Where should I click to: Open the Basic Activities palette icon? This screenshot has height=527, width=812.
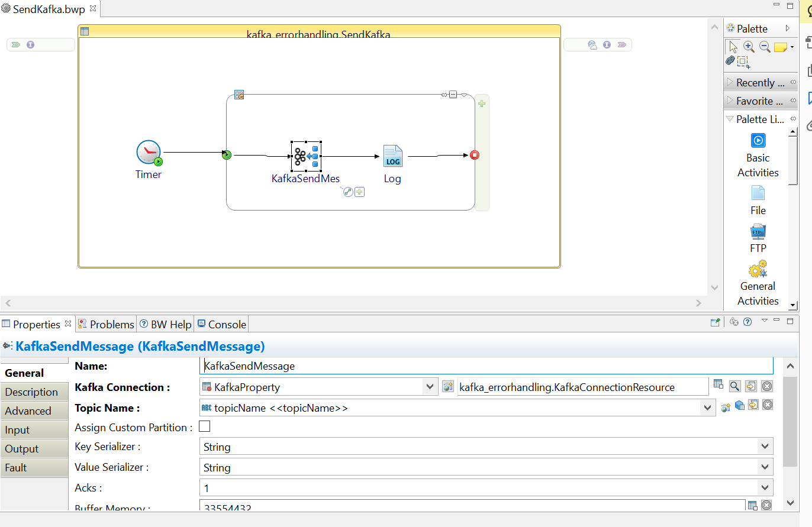click(x=758, y=141)
